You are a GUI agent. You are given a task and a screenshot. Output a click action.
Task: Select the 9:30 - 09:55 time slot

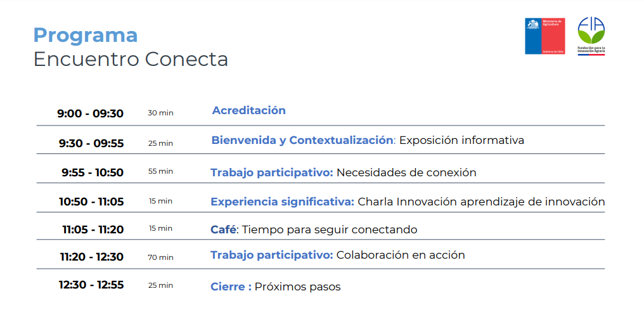pos(91,143)
